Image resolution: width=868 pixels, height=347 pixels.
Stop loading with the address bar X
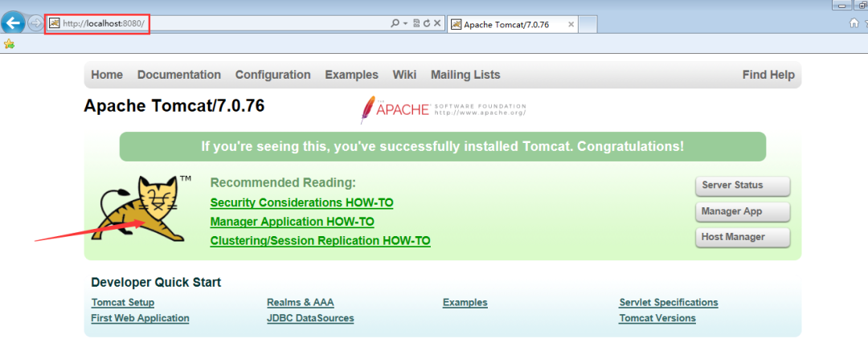tap(437, 23)
